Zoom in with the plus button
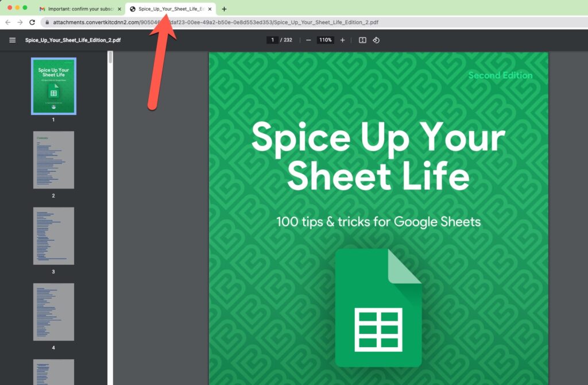This screenshot has height=385, width=588. [x=342, y=40]
